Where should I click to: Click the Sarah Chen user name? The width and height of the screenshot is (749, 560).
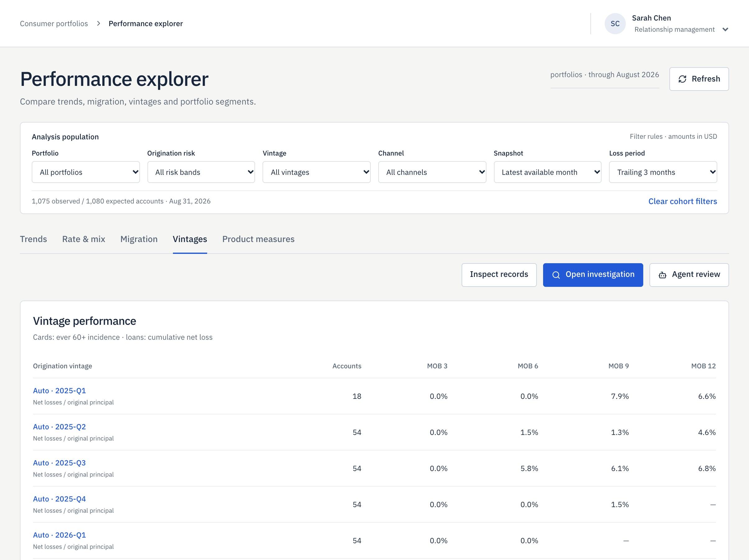point(651,18)
